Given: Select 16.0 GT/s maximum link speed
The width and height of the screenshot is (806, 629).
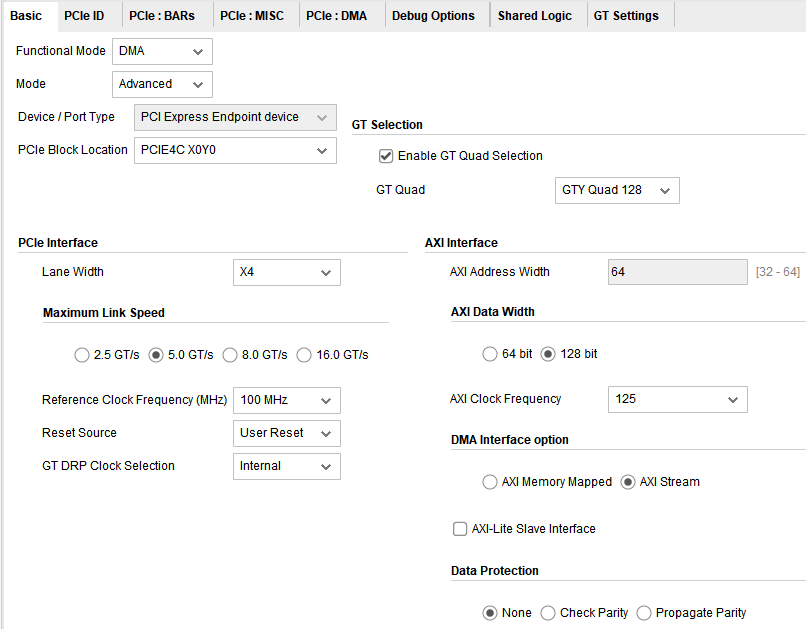Looking at the screenshot, I should click(x=303, y=354).
